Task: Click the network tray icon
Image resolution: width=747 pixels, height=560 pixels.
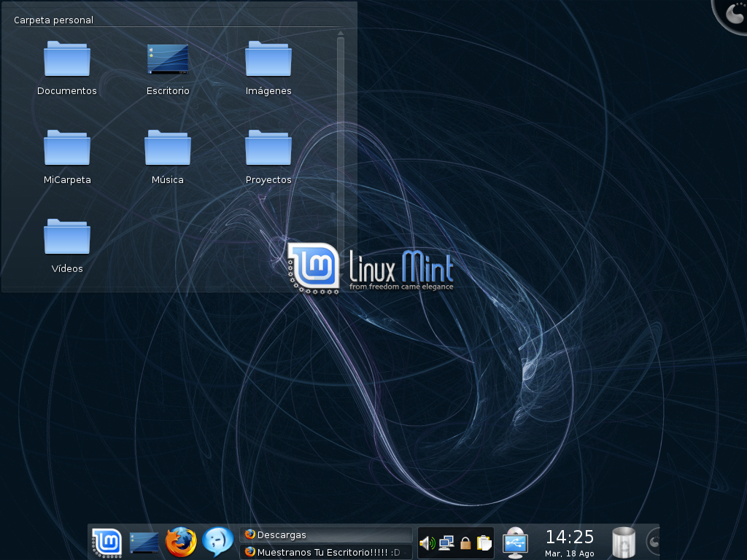Action: pyautogui.click(x=446, y=542)
